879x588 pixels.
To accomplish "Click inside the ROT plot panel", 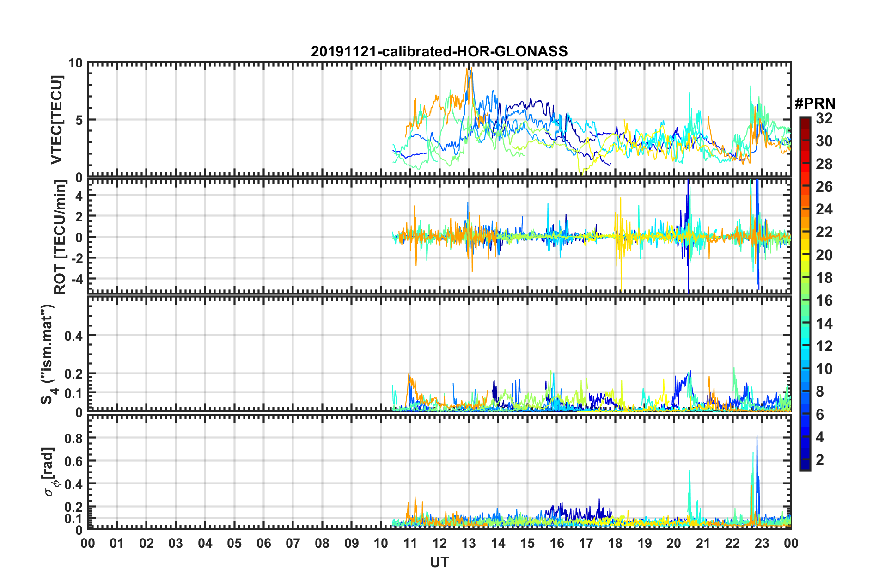I will click(x=439, y=236).
